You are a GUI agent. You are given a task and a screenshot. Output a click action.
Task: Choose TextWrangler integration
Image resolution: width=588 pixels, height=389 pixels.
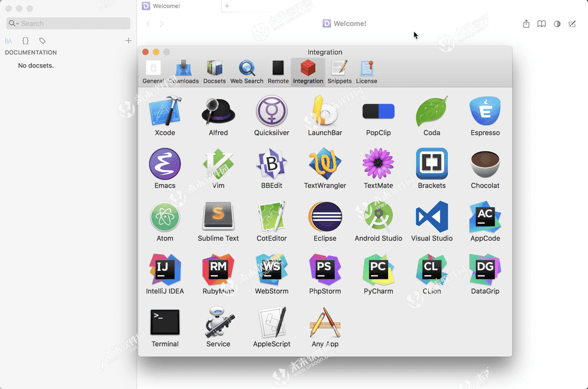click(x=325, y=164)
